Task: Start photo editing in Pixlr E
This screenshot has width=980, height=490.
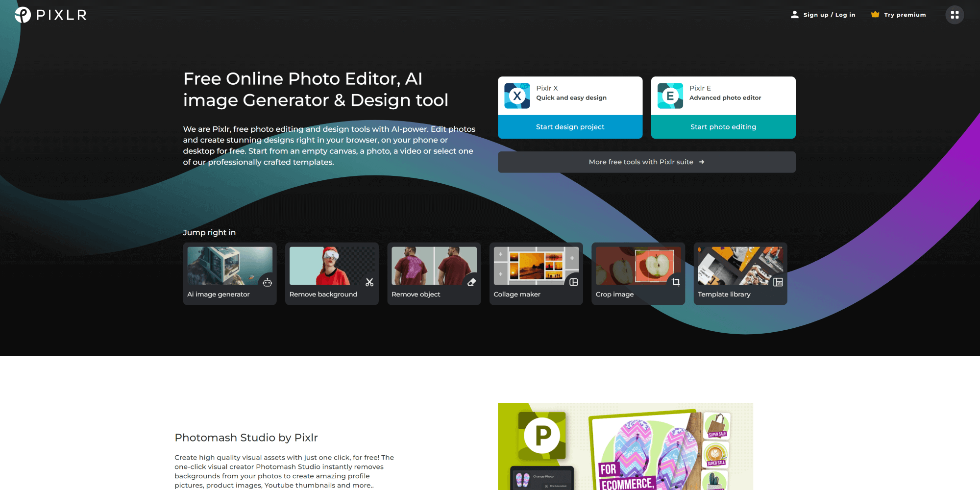Action: tap(723, 127)
